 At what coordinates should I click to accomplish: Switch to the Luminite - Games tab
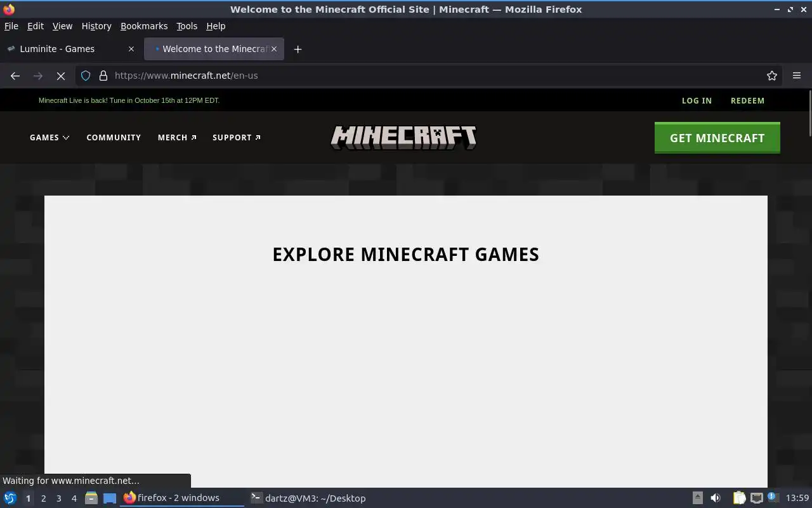coord(71,49)
